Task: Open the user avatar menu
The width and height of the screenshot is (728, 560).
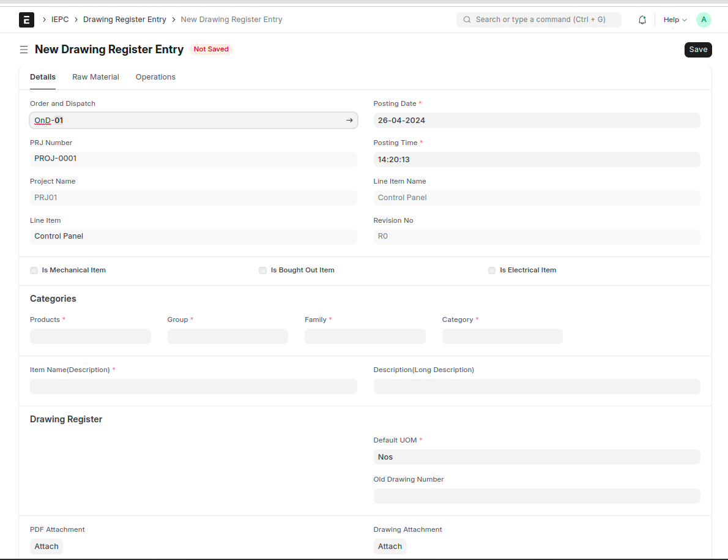Action: coord(704,20)
